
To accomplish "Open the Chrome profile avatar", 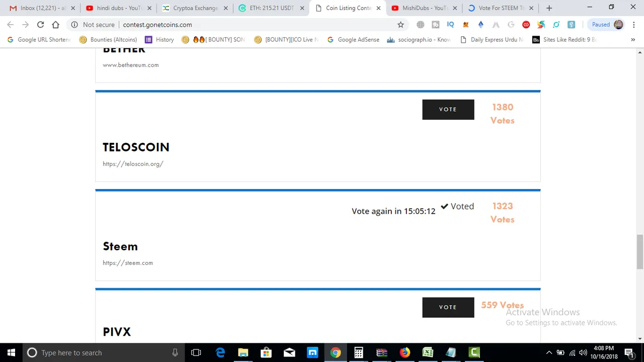I will [x=619, y=25].
